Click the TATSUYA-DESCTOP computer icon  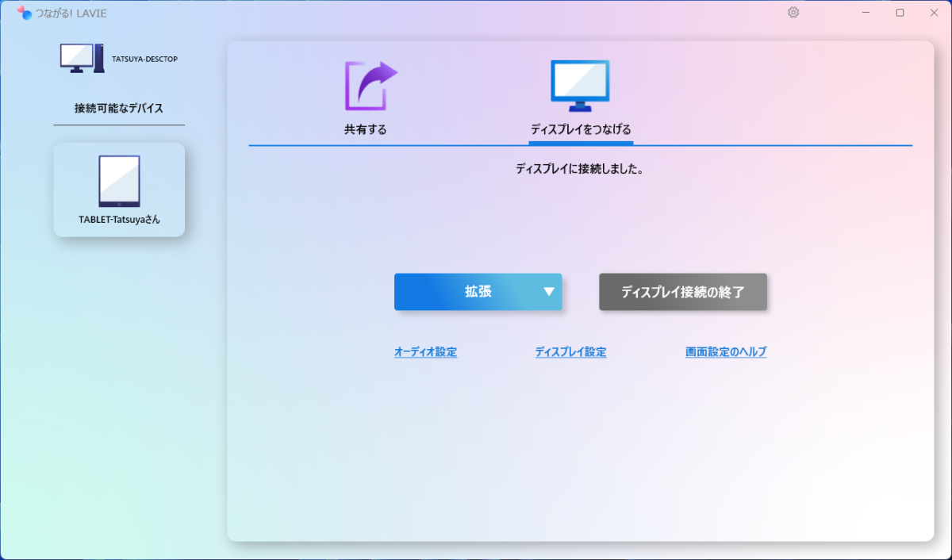tap(82, 58)
